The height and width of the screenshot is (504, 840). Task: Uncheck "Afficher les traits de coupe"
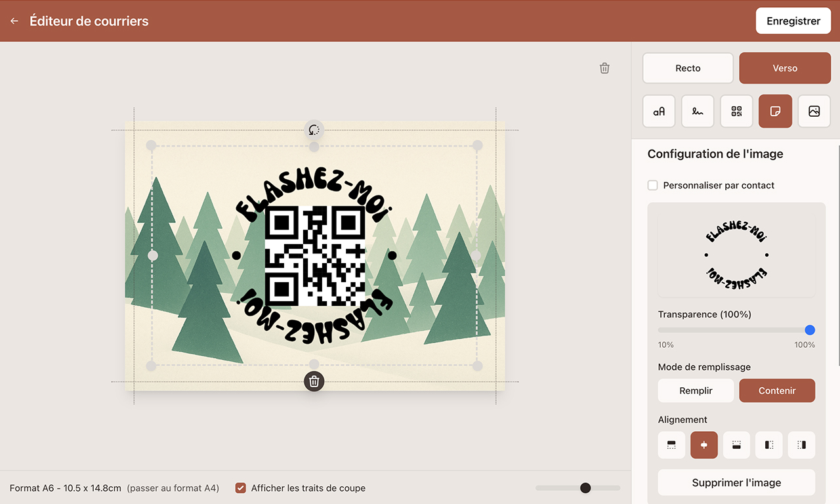pos(241,488)
